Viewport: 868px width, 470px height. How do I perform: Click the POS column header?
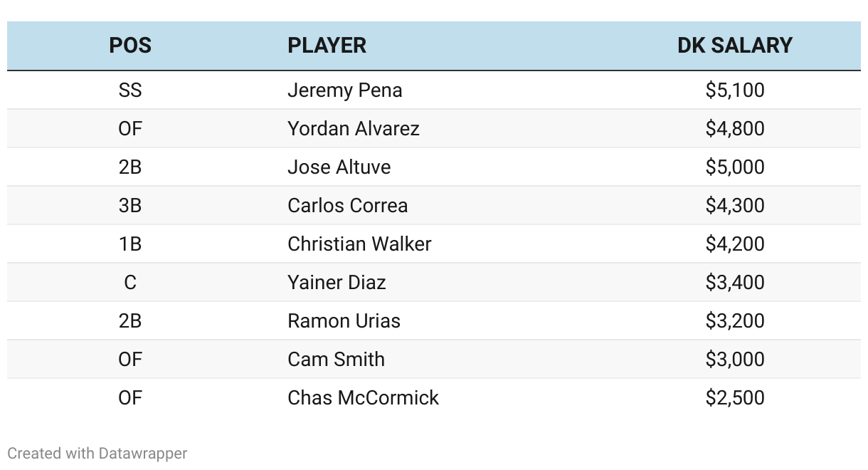pyautogui.click(x=130, y=46)
